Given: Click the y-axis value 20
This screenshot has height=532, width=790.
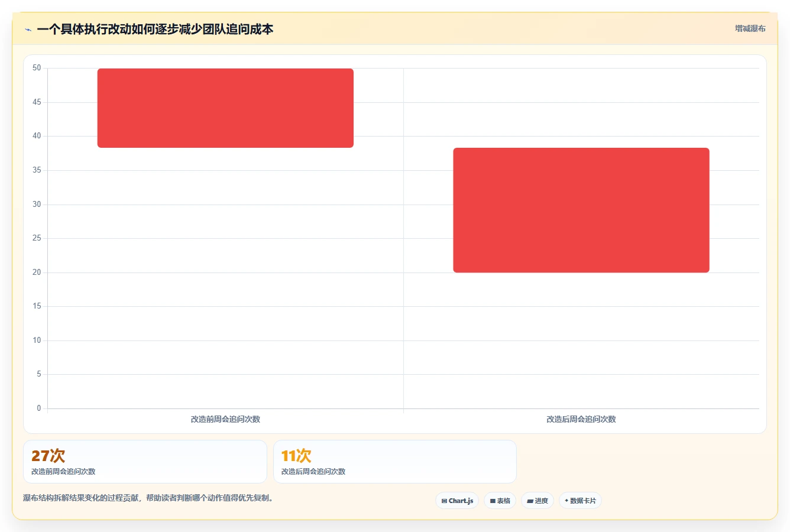Looking at the screenshot, I should [37, 273].
